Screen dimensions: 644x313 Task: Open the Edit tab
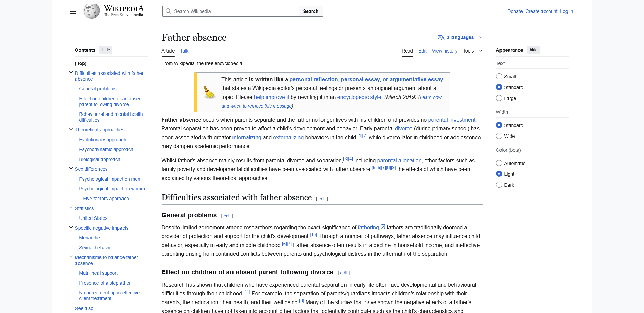(422, 51)
